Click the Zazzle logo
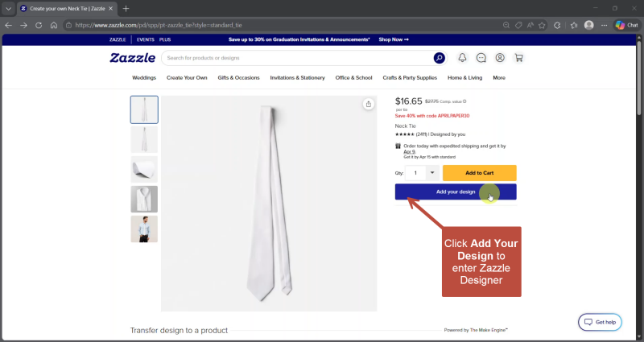Viewport: 644px width, 342px height. pyautogui.click(x=132, y=58)
